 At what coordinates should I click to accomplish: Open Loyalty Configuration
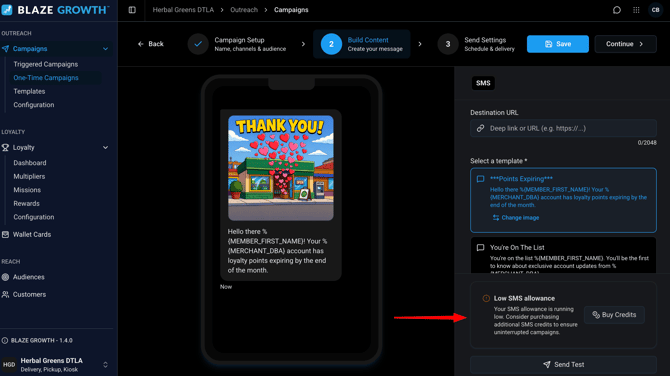[x=34, y=217]
